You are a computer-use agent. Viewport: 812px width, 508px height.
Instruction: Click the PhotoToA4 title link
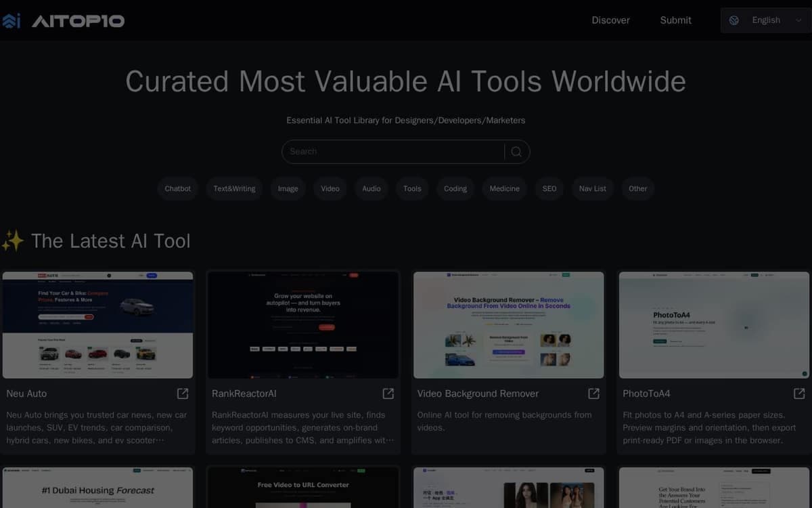coord(647,394)
